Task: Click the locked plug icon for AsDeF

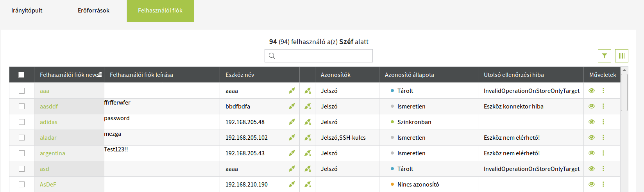Action: point(308,184)
